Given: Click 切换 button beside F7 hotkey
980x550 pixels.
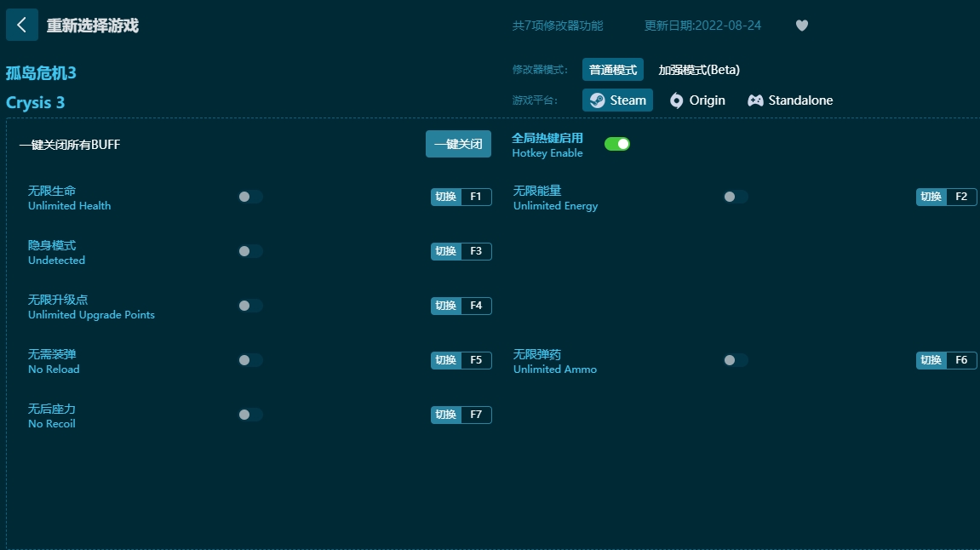Looking at the screenshot, I should 445,415.
